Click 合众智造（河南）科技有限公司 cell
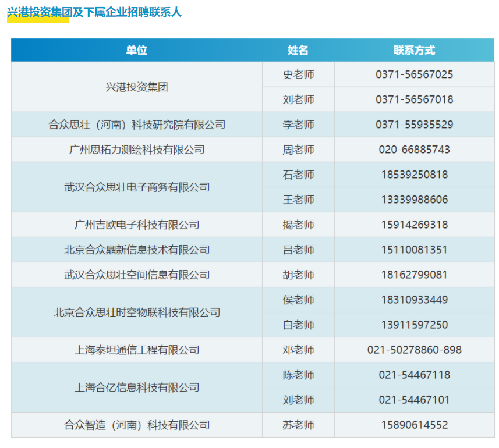Image resolution: width=499 pixels, height=448 pixels. [x=136, y=425]
